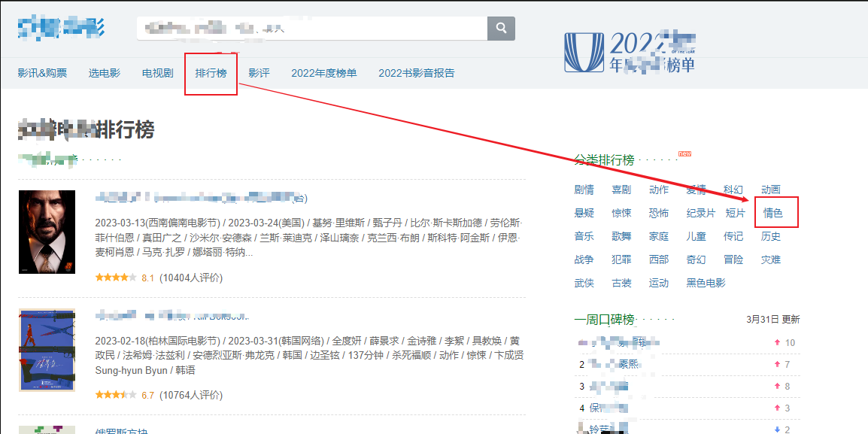Image resolution: width=868 pixels, height=434 pixels.
Task: Select the 恐怖 category link
Action: tap(659, 213)
